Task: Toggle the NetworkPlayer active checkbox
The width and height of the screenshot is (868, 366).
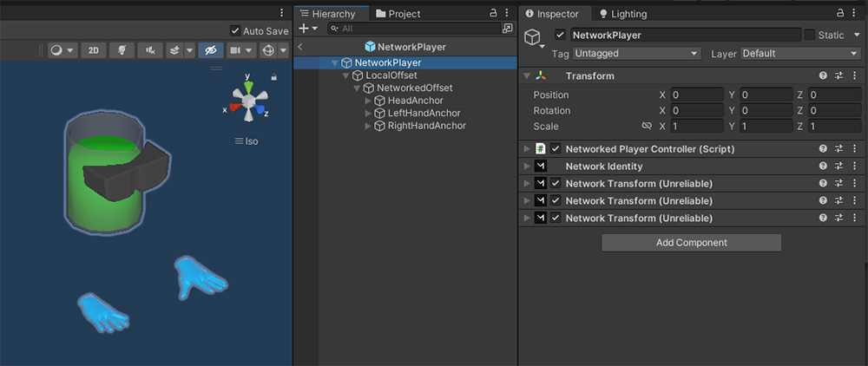Action: (x=561, y=35)
